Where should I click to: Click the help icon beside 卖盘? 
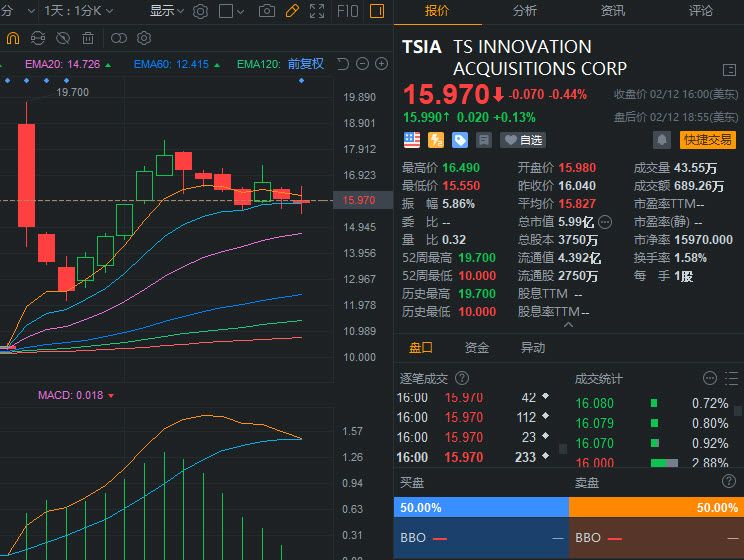click(728, 482)
